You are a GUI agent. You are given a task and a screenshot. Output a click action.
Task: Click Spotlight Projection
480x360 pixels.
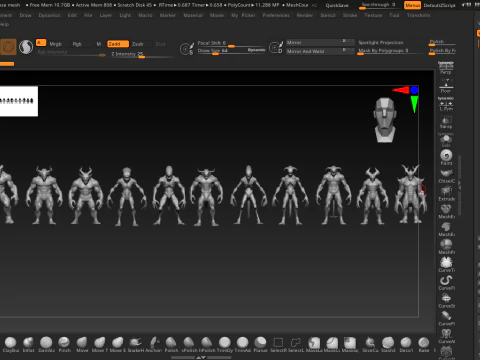tap(381, 43)
